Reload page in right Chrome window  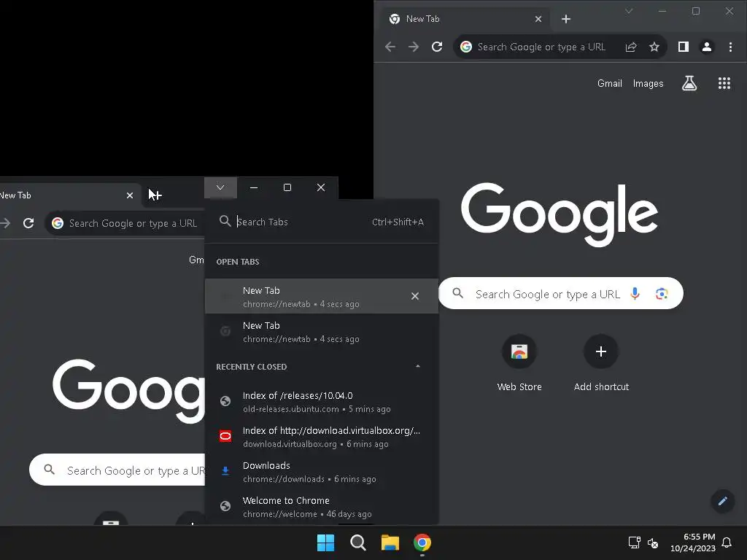437,47
